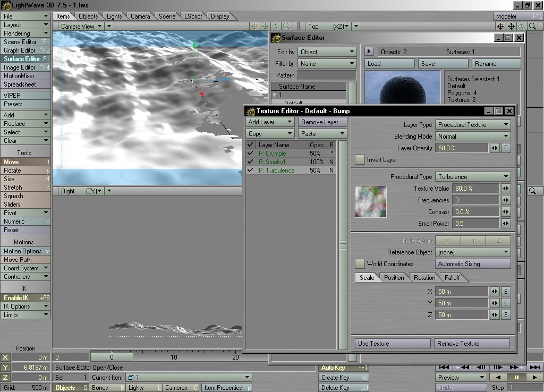Screen dimensions: 544x392
Task: Open the Current Item dropdown
Action: 189,378
